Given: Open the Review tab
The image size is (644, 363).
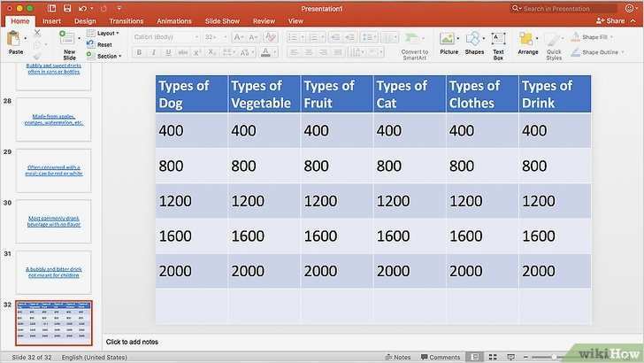Looking at the screenshot, I should pos(264,21).
